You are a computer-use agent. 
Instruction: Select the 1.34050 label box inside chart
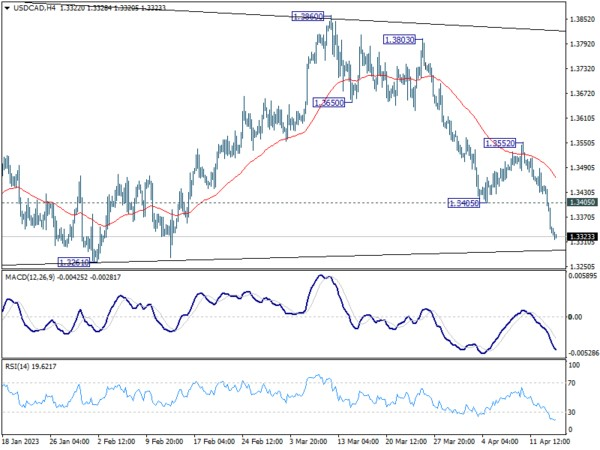pyautogui.click(x=464, y=203)
